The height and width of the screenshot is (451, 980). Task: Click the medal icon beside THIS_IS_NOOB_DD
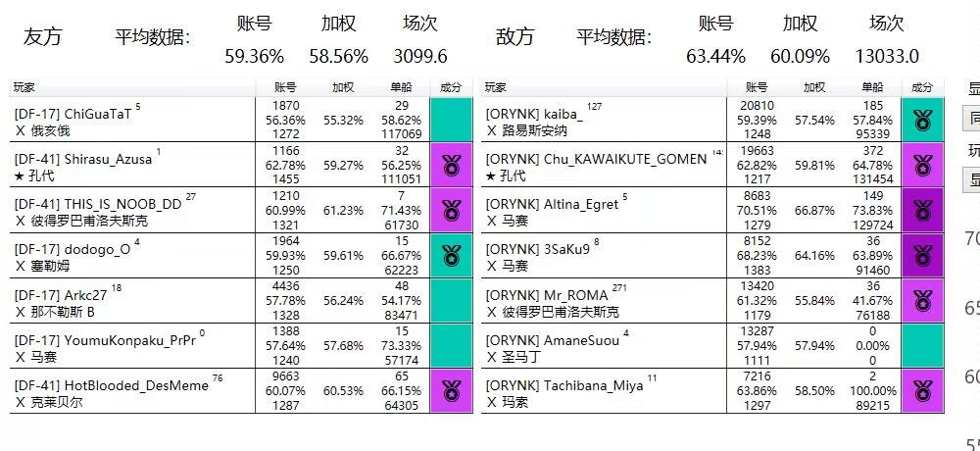coord(451,211)
